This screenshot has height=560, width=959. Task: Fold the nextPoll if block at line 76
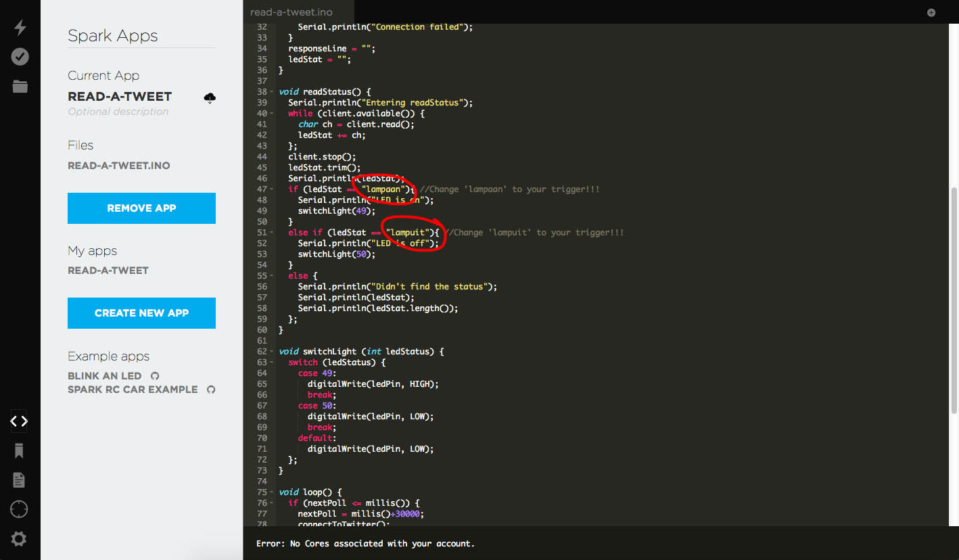click(273, 503)
